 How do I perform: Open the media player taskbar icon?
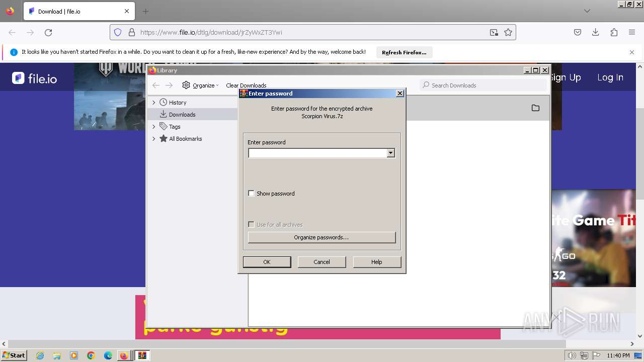74,355
